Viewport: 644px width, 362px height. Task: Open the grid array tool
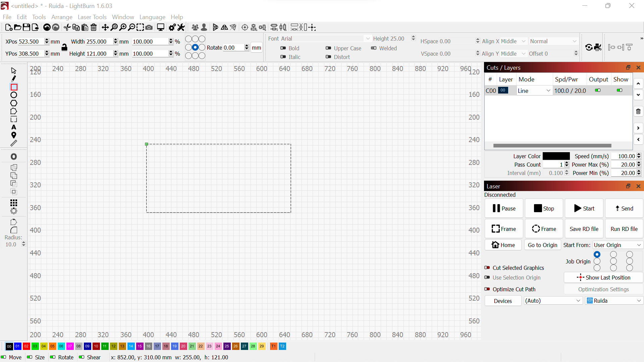click(14, 203)
